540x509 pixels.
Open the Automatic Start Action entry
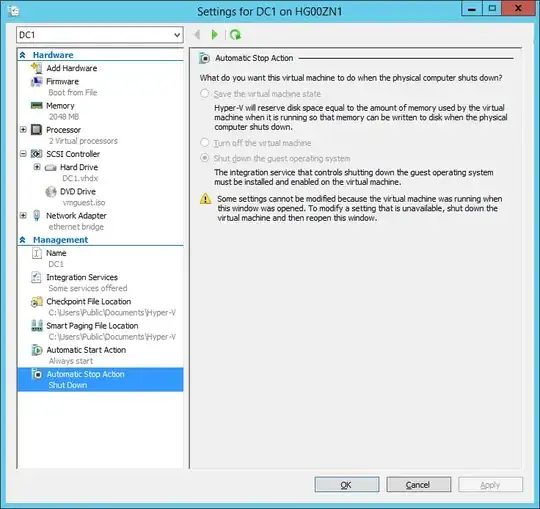coord(86,350)
